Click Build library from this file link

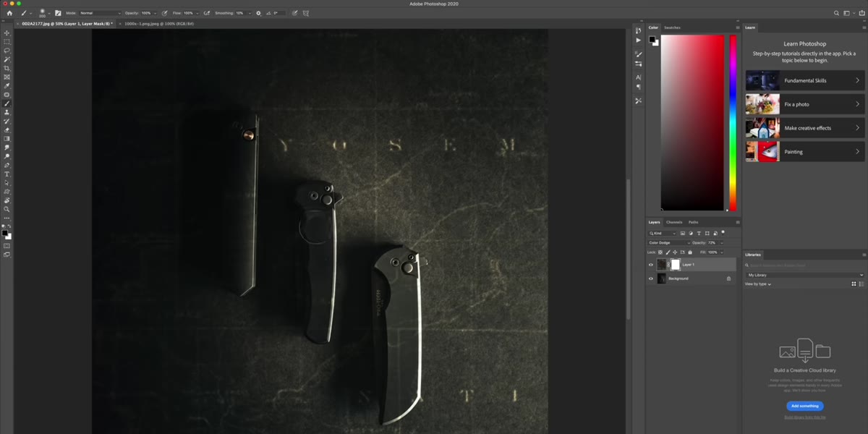coord(804,417)
